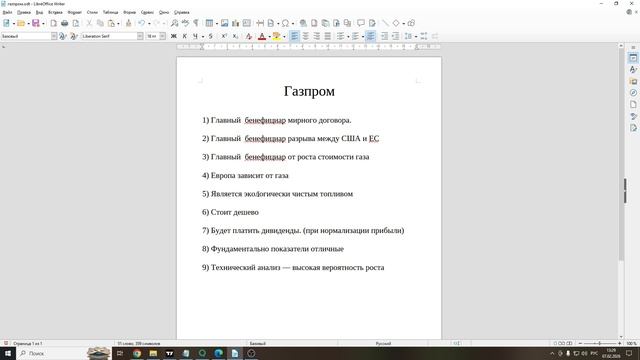Open the Формат menu
Image resolution: width=640 pixels, height=360 pixels.
[x=74, y=12]
